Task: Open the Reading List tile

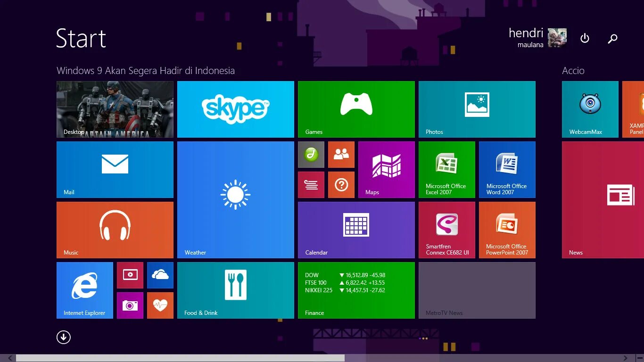Action: [311, 185]
